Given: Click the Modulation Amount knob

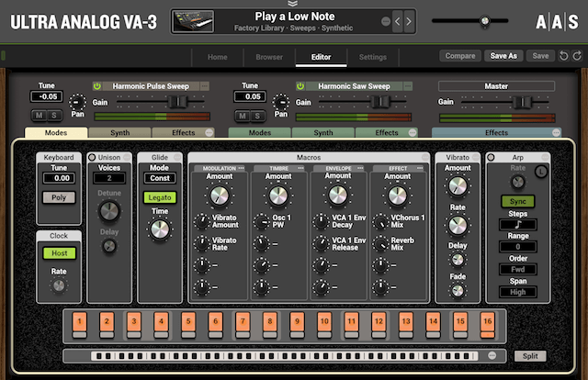Looking at the screenshot, I should (x=220, y=196).
